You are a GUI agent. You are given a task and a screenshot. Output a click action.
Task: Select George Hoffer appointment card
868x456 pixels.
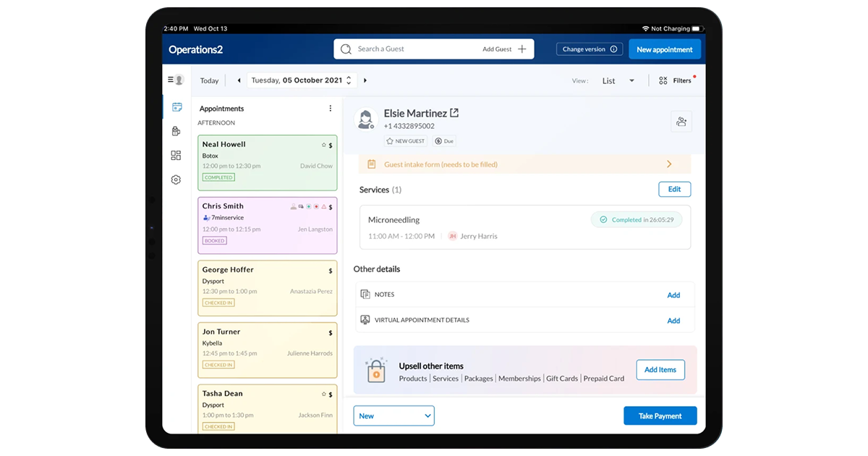tap(268, 288)
